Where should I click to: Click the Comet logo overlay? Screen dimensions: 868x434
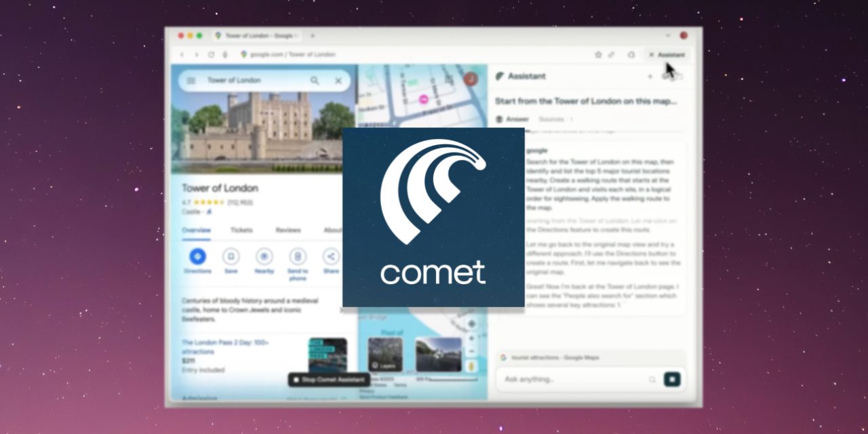coord(433,217)
